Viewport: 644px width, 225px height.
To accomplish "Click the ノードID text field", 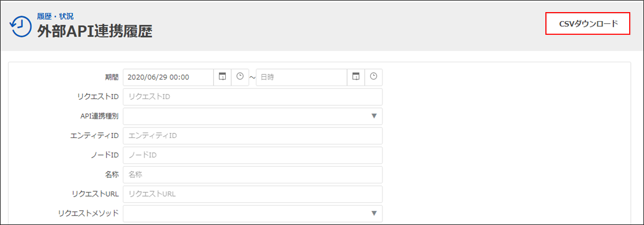I will point(253,155).
